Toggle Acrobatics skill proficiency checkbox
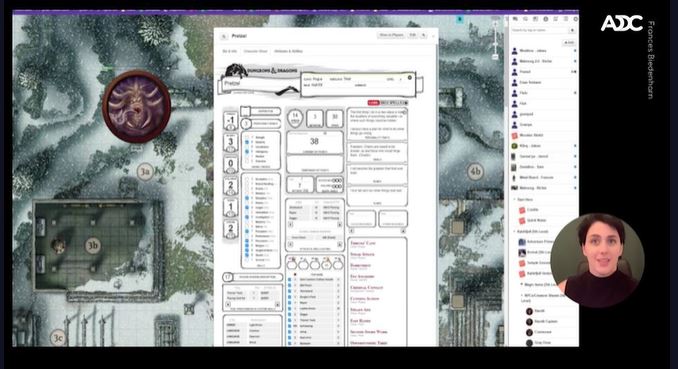The height and width of the screenshot is (369, 678). click(247, 179)
